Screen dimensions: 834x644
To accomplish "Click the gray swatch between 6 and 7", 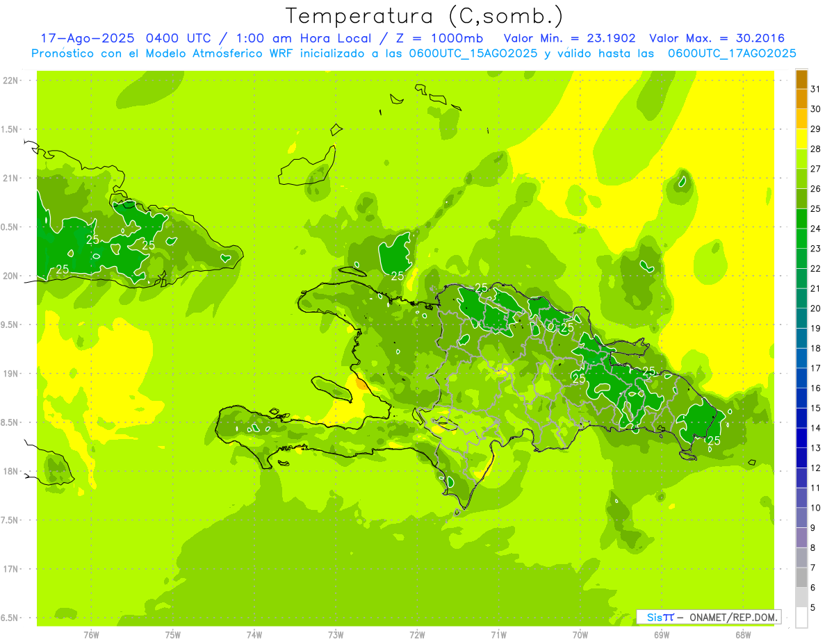I will pyautogui.click(x=801, y=577).
